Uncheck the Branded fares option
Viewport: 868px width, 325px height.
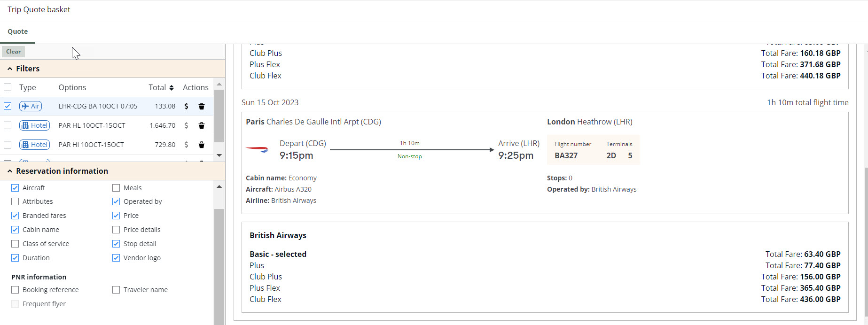tap(15, 216)
